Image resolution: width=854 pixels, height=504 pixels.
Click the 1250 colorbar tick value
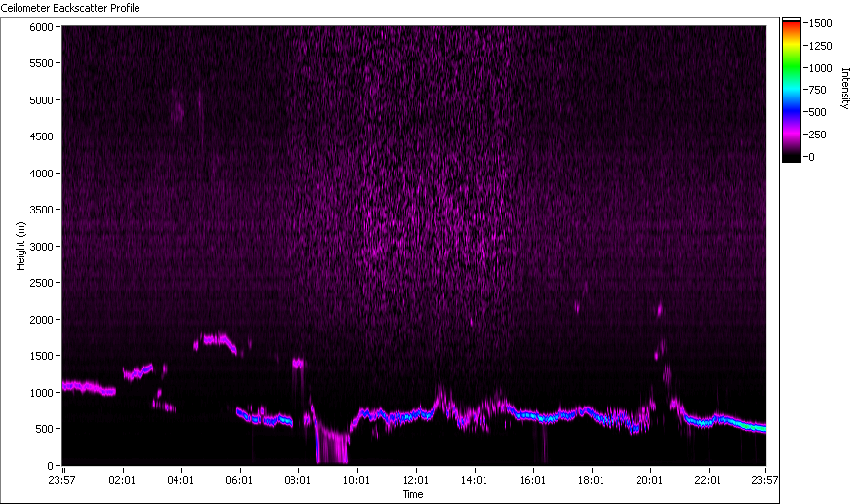click(820, 46)
